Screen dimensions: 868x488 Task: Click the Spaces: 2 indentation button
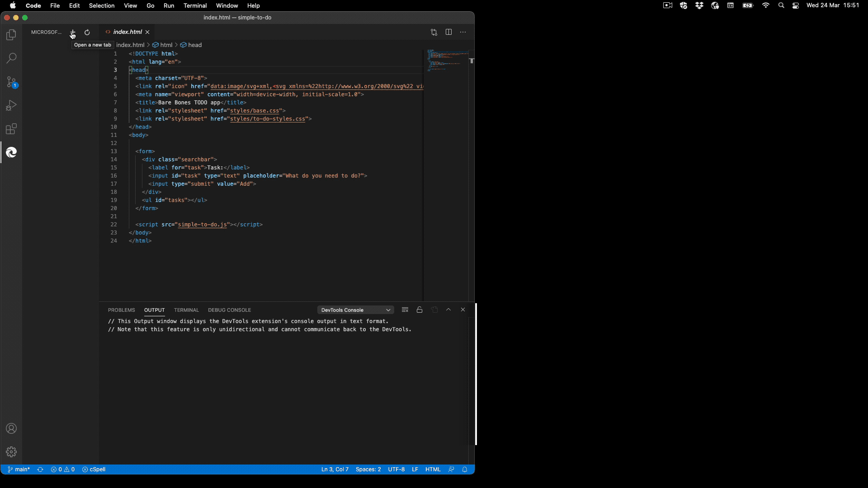(x=368, y=469)
